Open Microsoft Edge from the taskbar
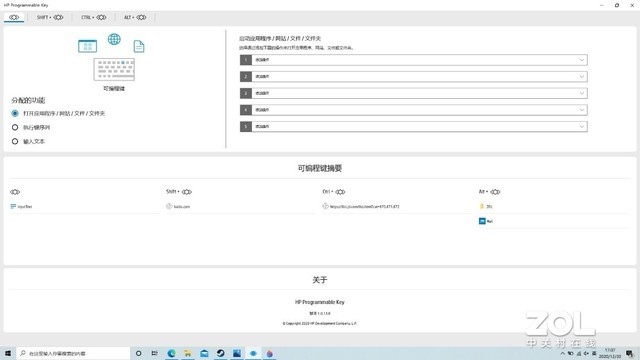Image resolution: width=640 pixels, height=360 pixels. pyautogui.click(x=171, y=353)
